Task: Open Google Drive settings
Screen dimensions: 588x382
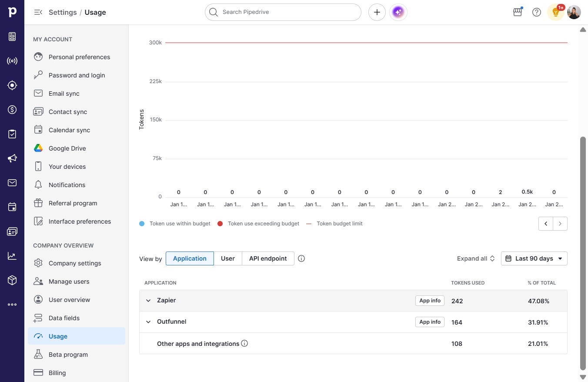Action: point(77,148)
